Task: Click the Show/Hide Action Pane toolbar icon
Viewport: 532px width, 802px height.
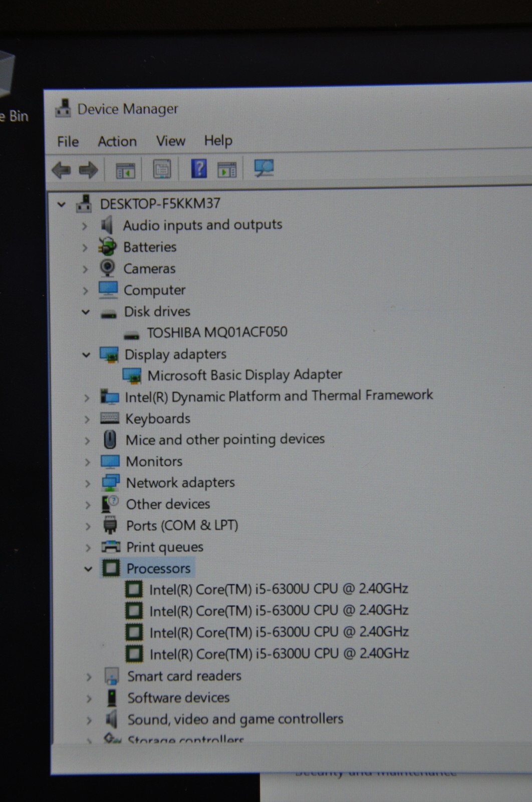Action: coord(227,169)
